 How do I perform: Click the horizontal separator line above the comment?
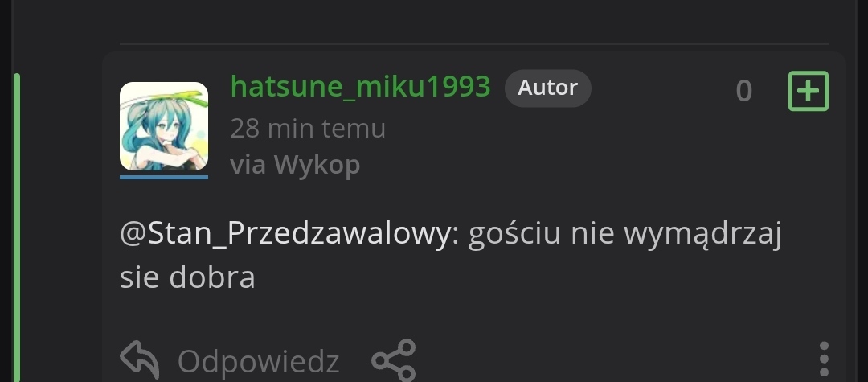[x=474, y=43]
